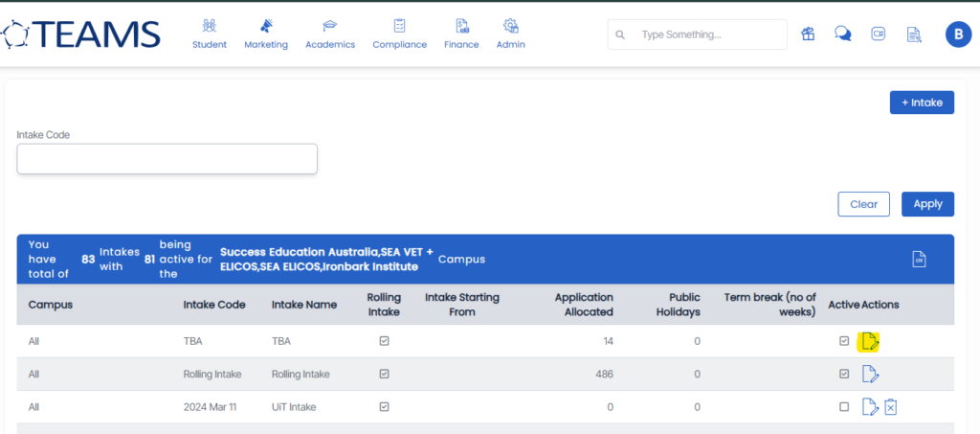Open the Academics menu
Image resolution: width=980 pixels, height=434 pixels.
click(x=330, y=34)
